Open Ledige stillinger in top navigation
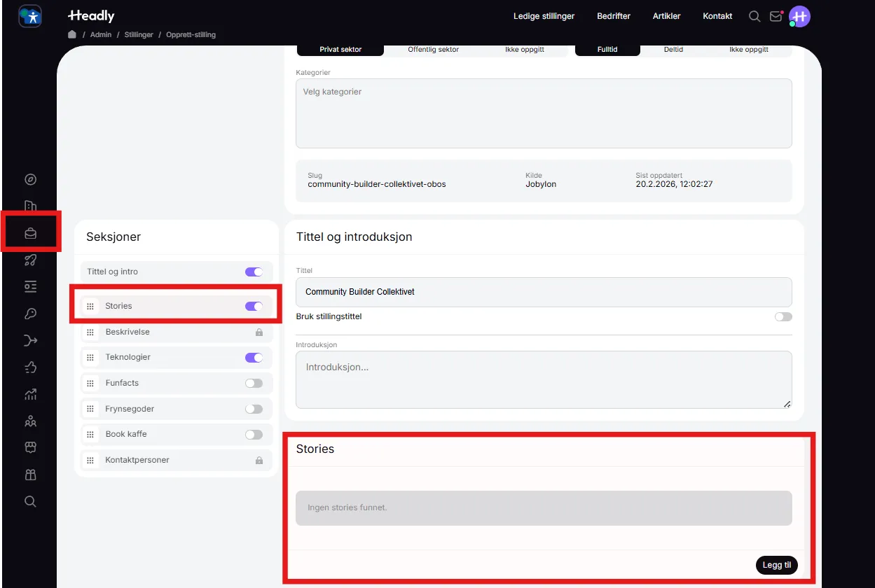This screenshot has width=875, height=588. tap(544, 16)
